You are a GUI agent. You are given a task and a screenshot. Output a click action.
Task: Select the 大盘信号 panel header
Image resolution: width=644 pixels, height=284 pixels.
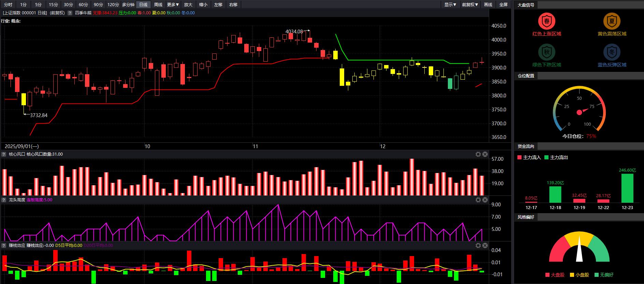click(x=526, y=5)
